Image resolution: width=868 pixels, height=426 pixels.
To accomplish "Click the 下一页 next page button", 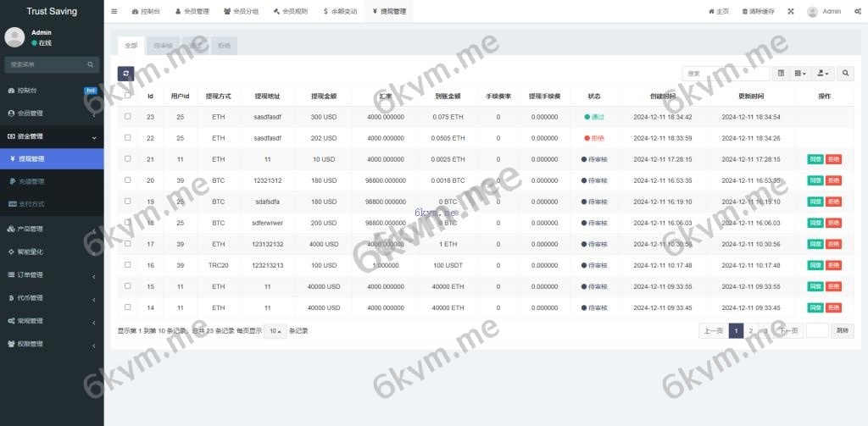I will point(787,331).
